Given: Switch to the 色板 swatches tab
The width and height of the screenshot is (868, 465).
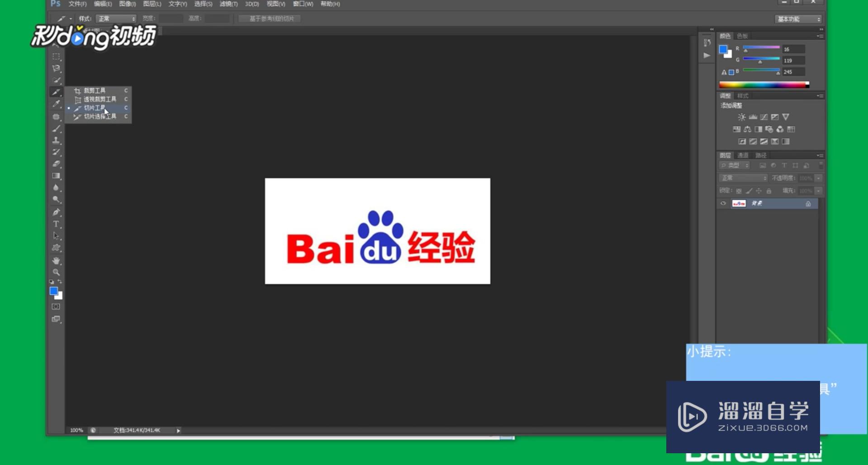Looking at the screenshot, I should (x=742, y=36).
